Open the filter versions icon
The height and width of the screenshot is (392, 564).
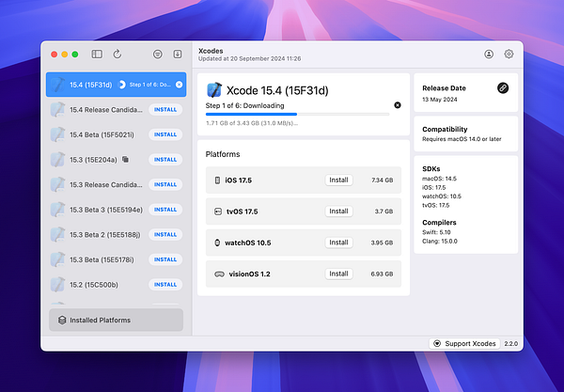[158, 54]
